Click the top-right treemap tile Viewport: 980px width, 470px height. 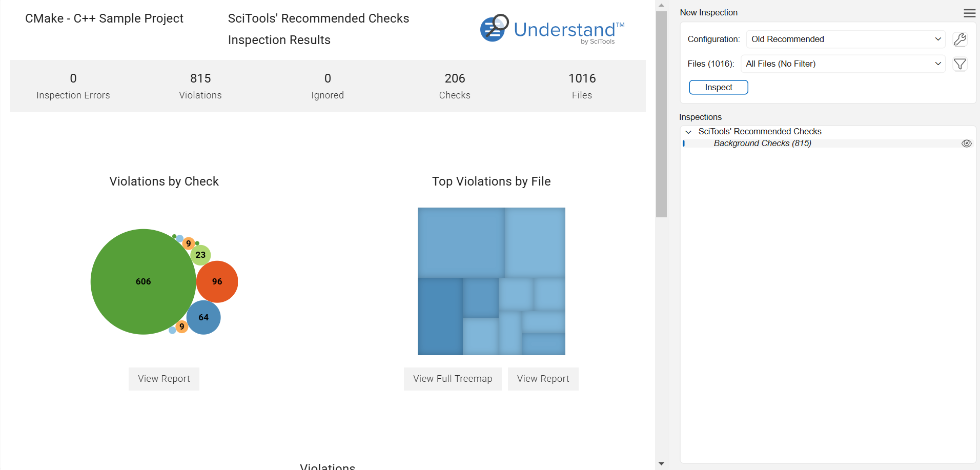pos(535,242)
